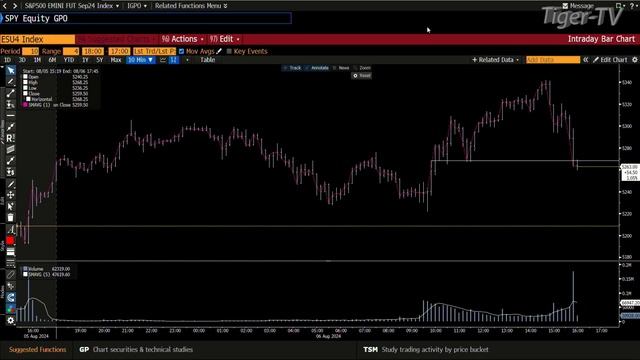The height and width of the screenshot is (360, 640).
Task: Select the arrow pointer tool atop left toolbar
Action: (x=11, y=71)
